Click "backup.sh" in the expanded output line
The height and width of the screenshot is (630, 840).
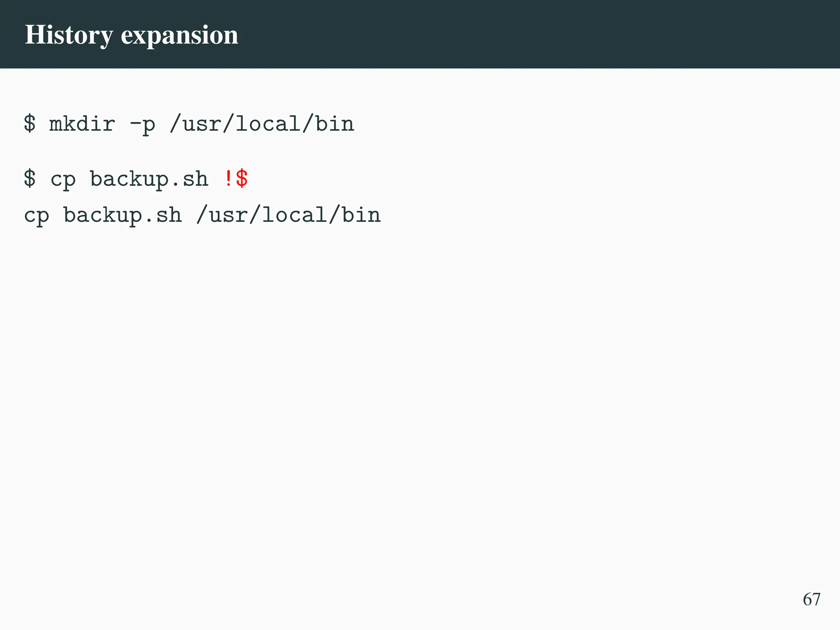(122, 216)
